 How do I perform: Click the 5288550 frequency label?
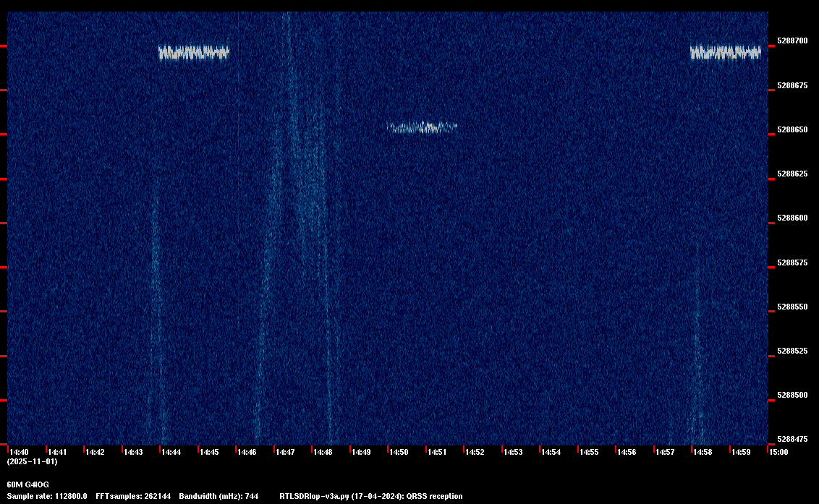[x=792, y=307]
